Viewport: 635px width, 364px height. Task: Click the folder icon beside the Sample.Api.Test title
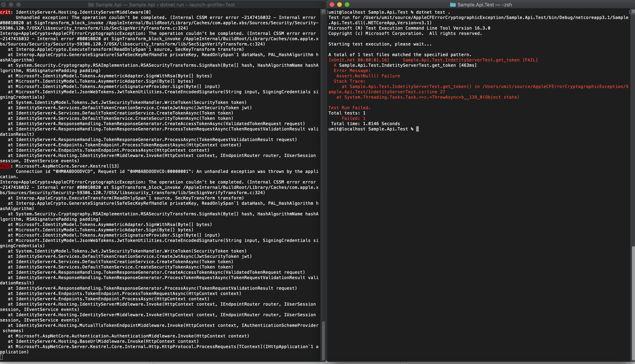(453, 5)
